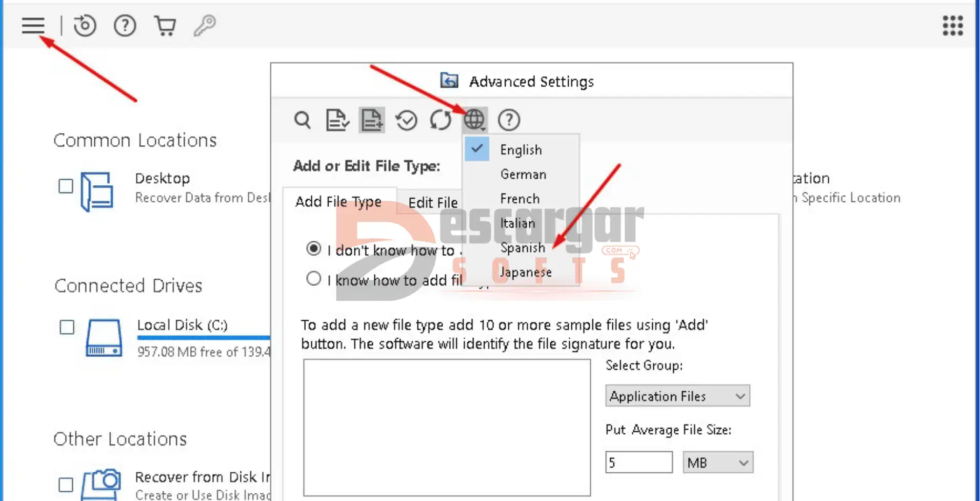Click the average file size input field
The height and width of the screenshot is (501, 980).
(638, 463)
